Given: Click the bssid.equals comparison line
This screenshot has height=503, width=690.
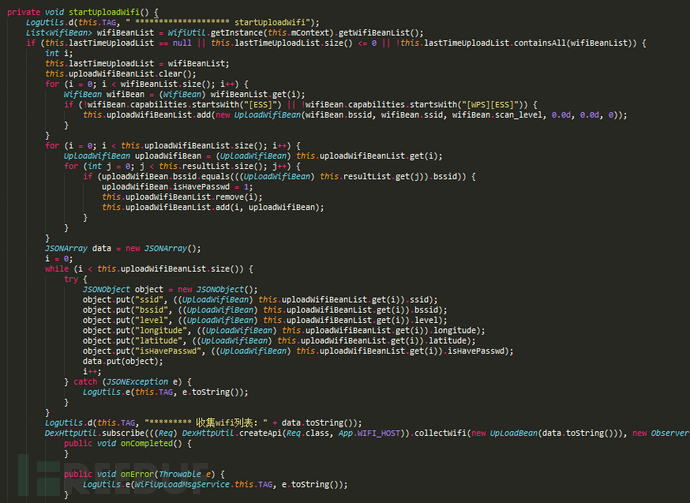Looking at the screenshot, I should point(279,176).
